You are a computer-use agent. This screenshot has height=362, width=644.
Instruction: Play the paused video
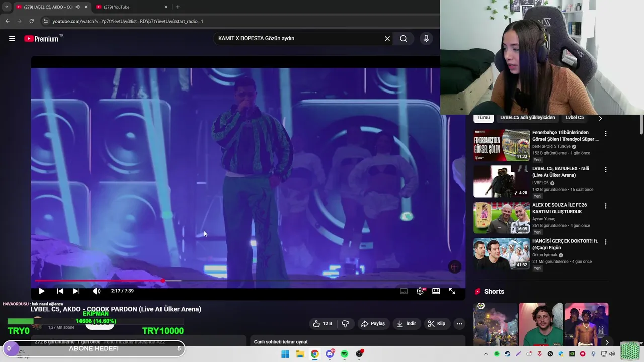pos(42,291)
